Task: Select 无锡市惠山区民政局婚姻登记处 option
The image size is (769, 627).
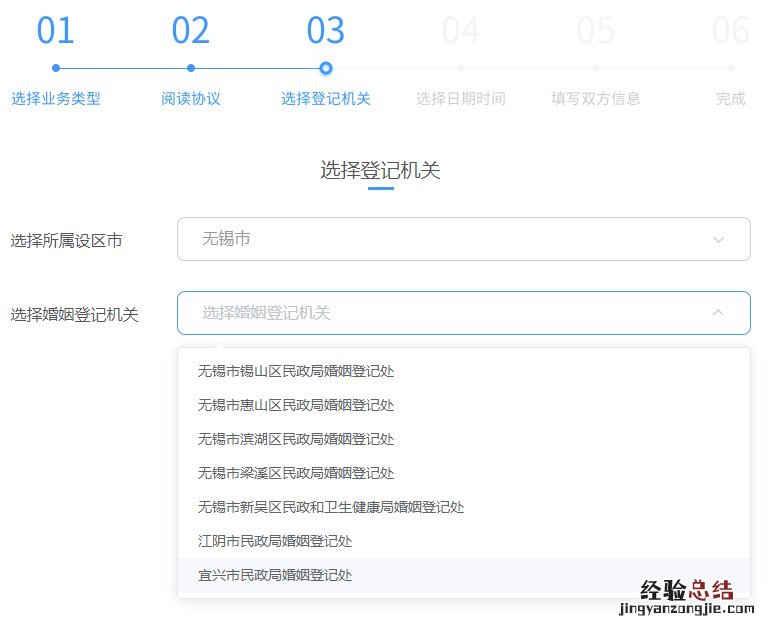Action: click(296, 405)
